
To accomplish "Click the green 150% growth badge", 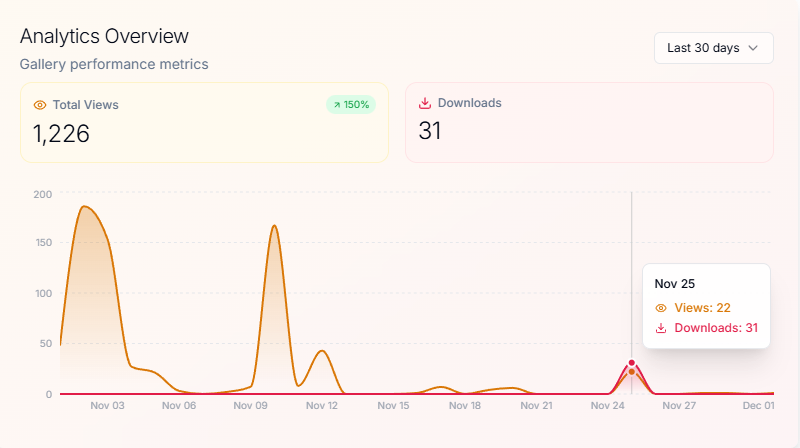I will [351, 104].
